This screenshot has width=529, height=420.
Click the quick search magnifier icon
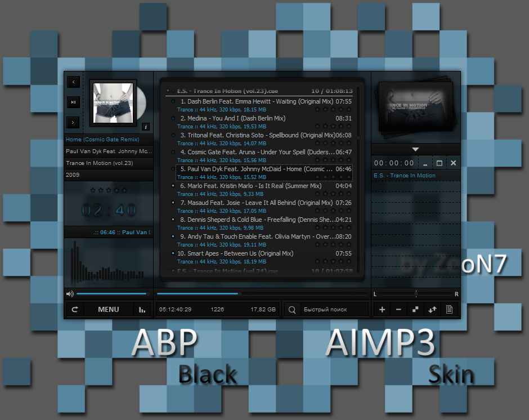[292, 310]
